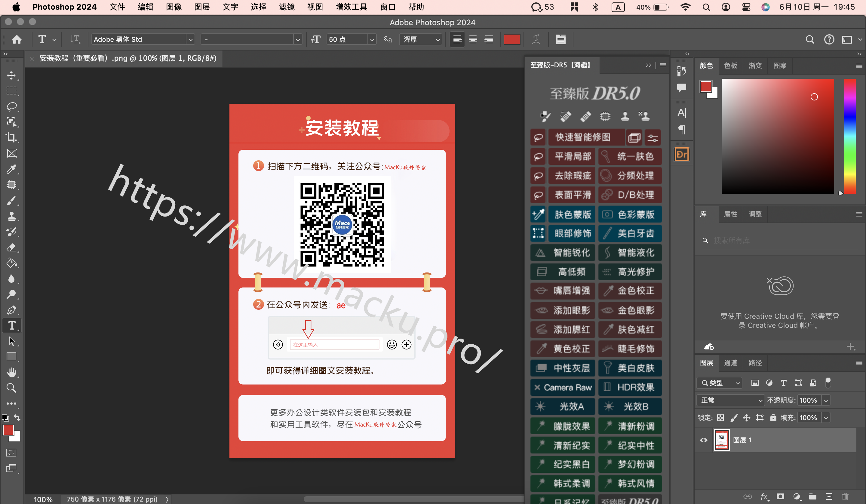Select the Frame tool
The image size is (866, 504).
[x=12, y=153]
